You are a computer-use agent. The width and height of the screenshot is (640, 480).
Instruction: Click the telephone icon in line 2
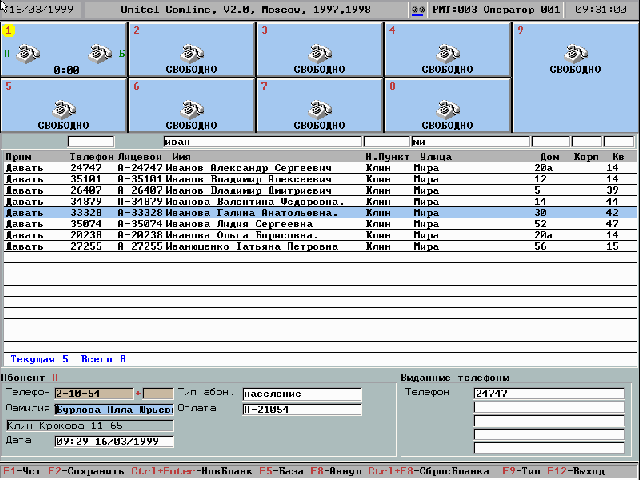[x=192, y=53]
